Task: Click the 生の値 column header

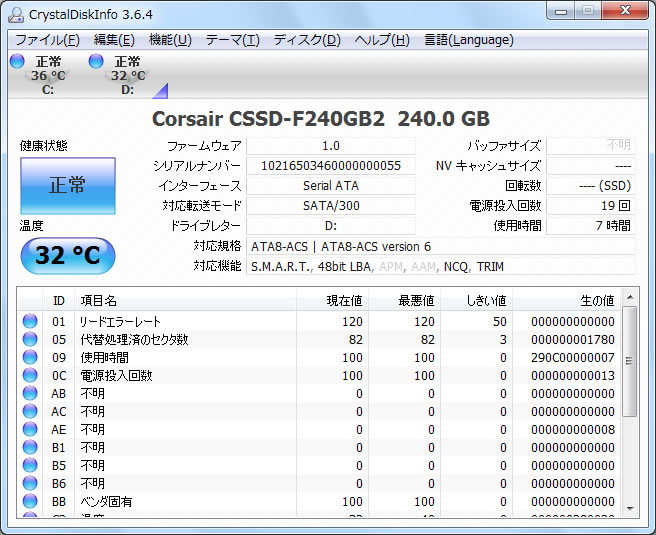Action: click(x=566, y=300)
